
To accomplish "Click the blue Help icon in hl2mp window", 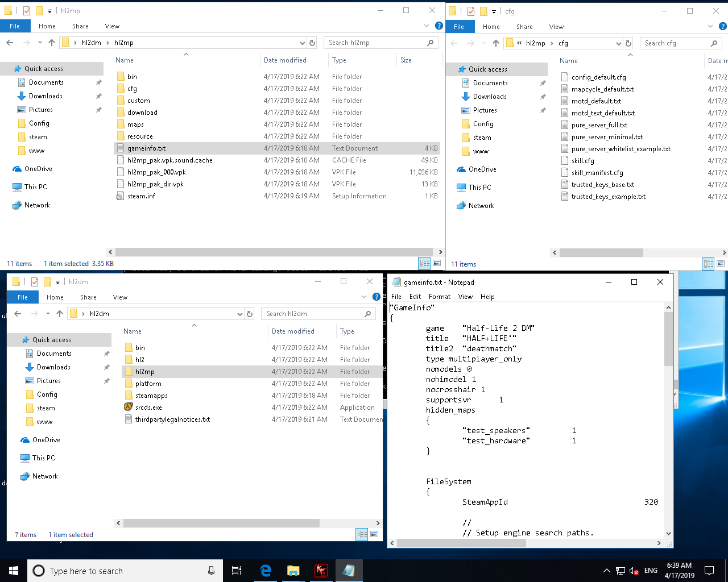I will (x=439, y=26).
